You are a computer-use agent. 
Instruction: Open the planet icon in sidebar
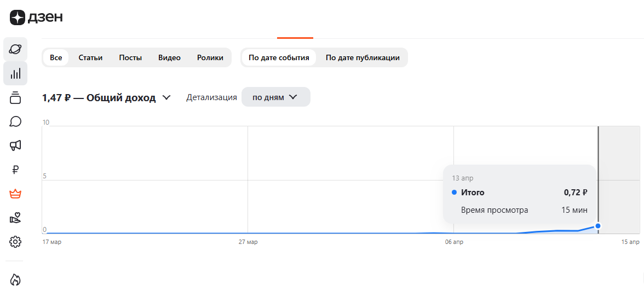click(15, 49)
